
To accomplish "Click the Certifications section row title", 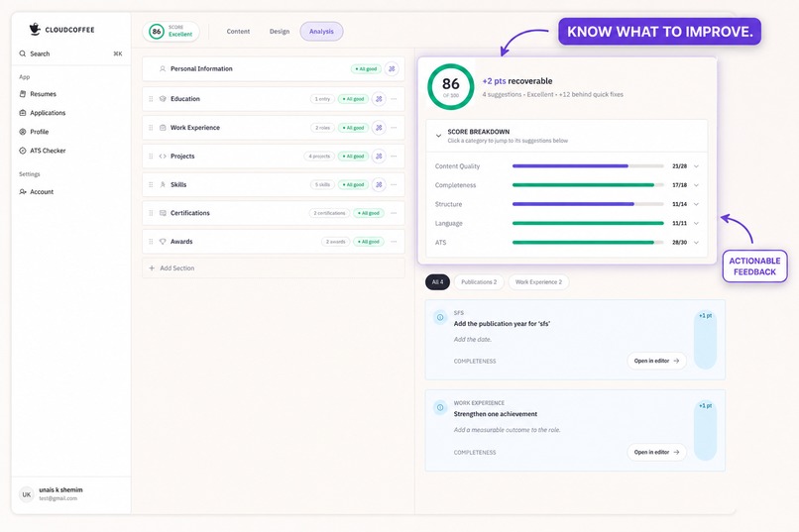I will coord(189,213).
